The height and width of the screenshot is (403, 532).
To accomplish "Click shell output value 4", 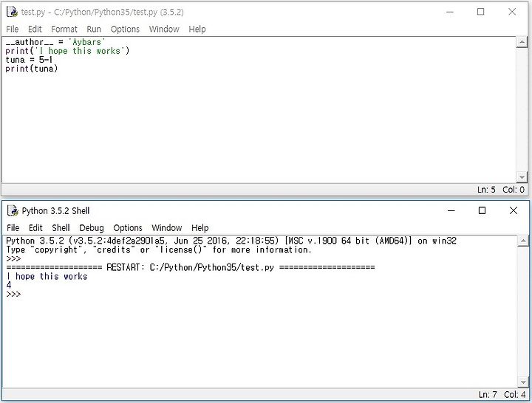I will [9, 285].
